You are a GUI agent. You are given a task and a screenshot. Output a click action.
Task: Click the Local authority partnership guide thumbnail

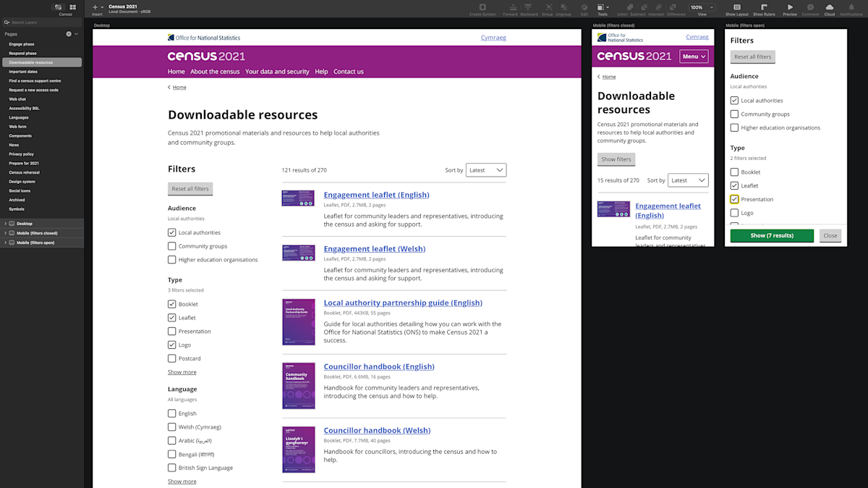point(299,322)
